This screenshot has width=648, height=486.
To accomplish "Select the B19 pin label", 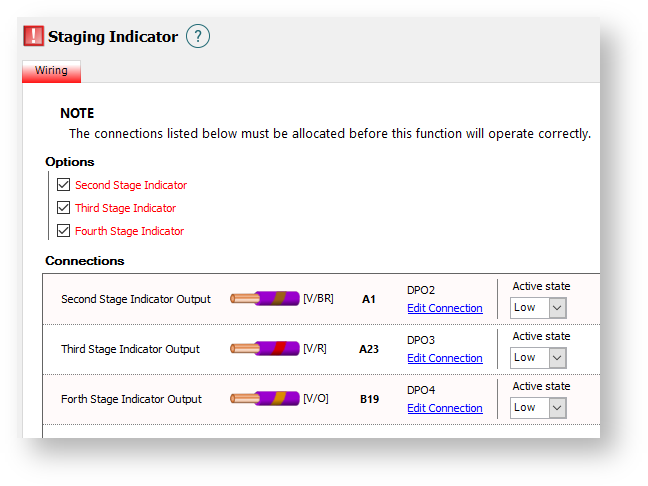I will (x=369, y=399).
